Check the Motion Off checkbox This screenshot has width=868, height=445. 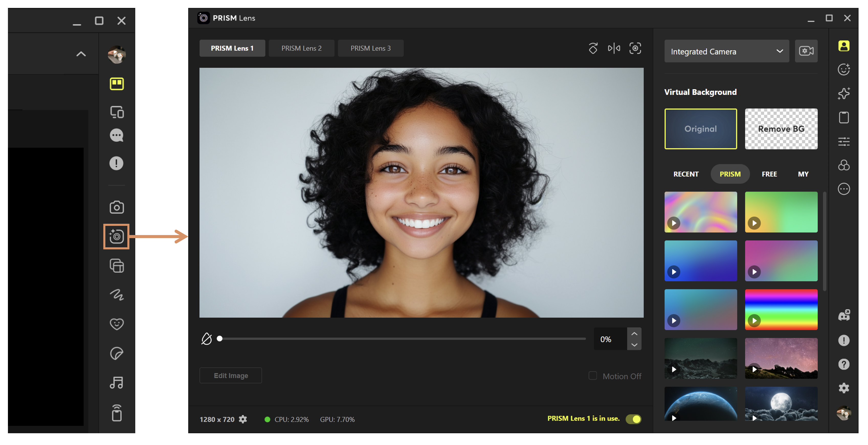pyautogui.click(x=593, y=375)
